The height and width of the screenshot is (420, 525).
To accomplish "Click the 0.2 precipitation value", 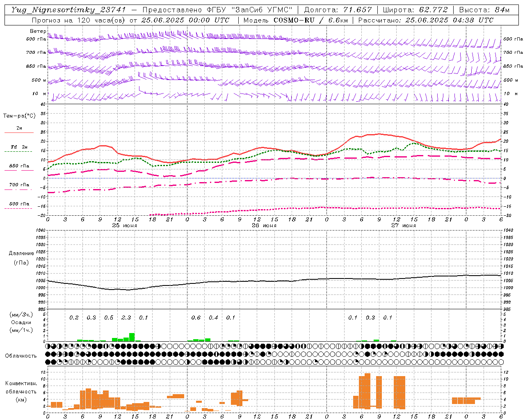I will [74, 317].
